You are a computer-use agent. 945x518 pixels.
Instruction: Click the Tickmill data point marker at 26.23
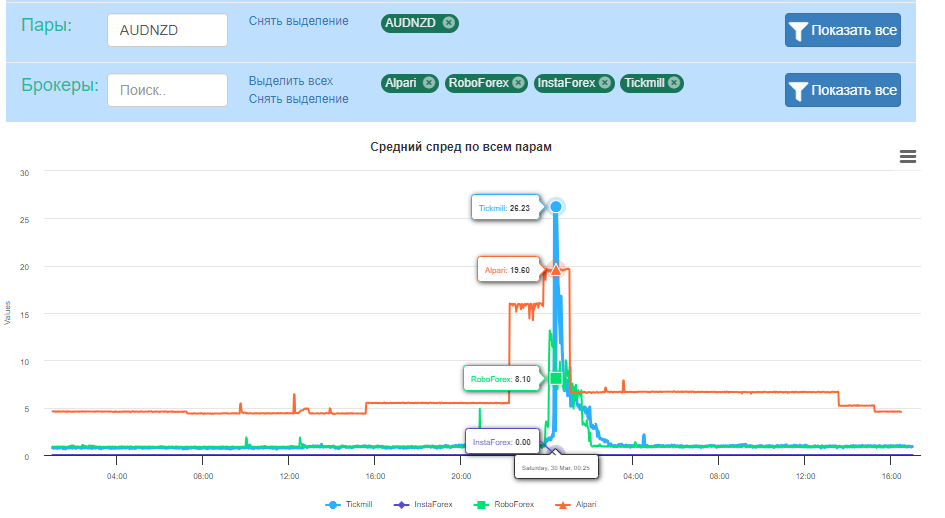(x=556, y=207)
